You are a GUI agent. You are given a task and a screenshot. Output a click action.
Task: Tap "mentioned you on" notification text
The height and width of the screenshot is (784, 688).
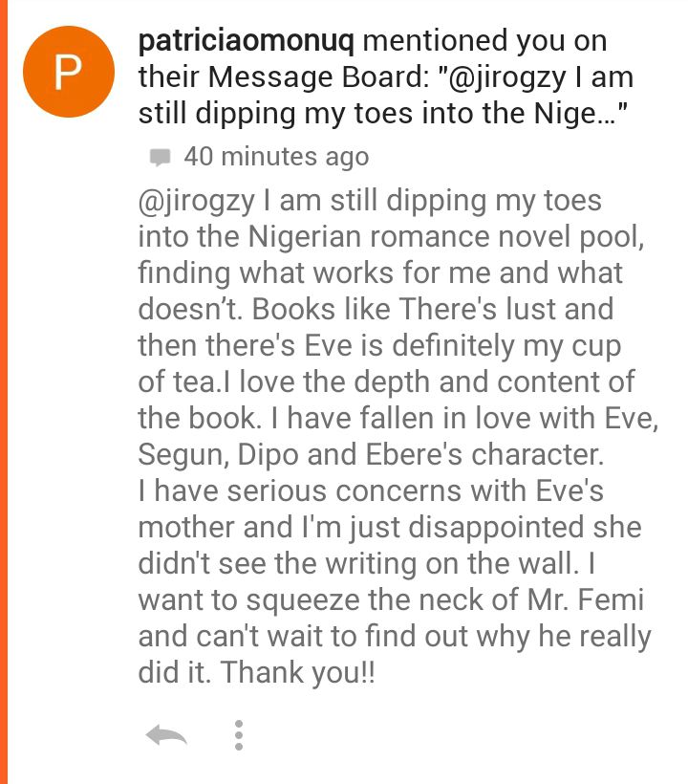pyautogui.click(x=484, y=41)
